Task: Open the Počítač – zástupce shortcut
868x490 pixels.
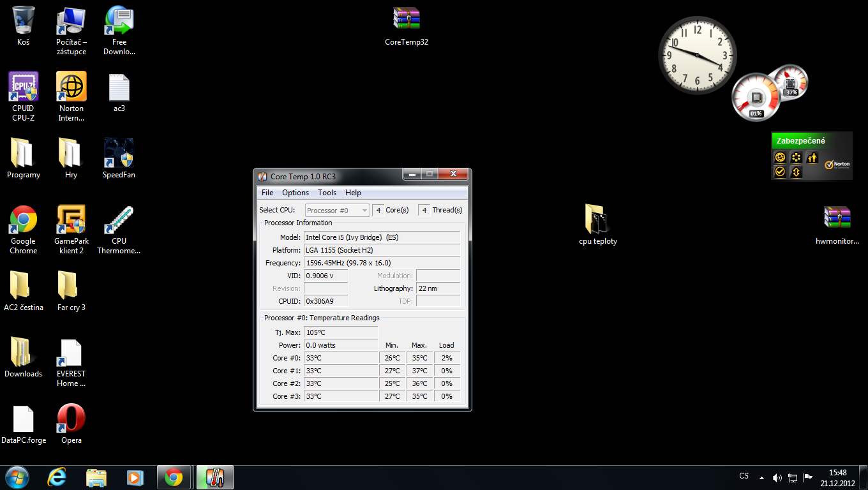Action: [x=71, y=31]
